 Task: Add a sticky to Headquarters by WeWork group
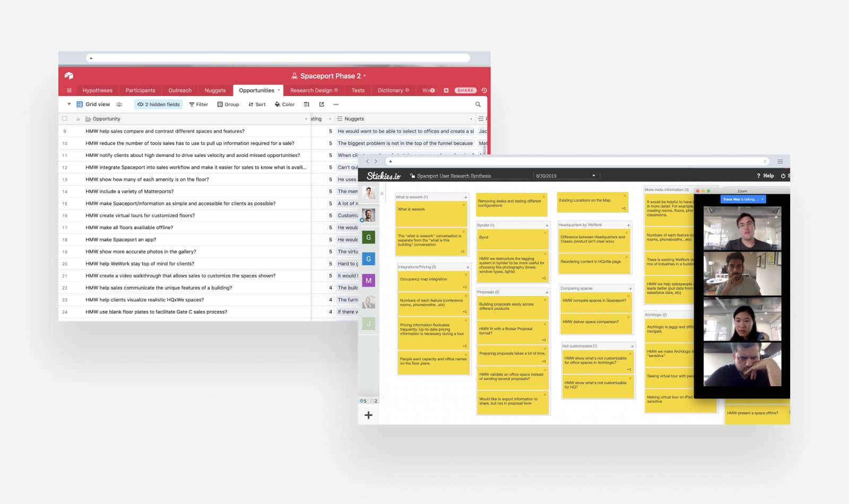pyautogui.click(x=629, y=225)
